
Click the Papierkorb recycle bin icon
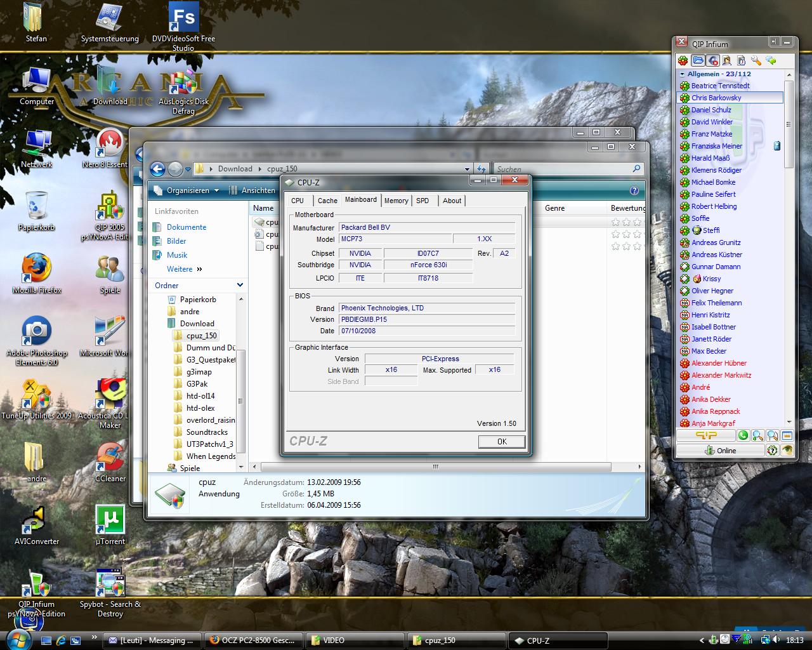[x=36, y=212]
